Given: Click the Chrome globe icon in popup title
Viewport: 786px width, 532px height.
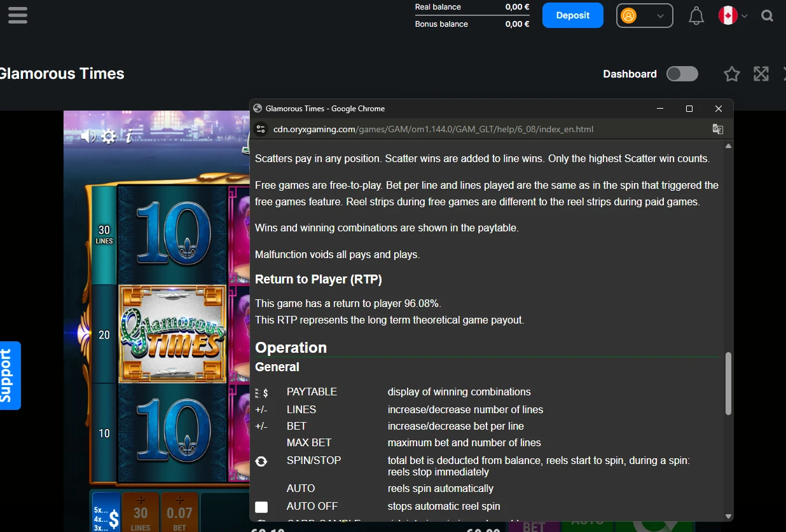Looking at the screenshot, I should pos(258,109).
